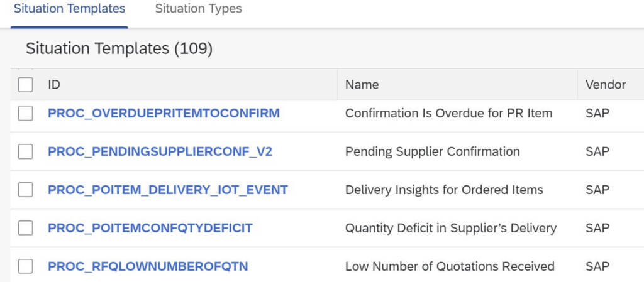
Task: Enable checkbox for PROC_POITEMCONFQTYDEFICIT row
Action: click(25, 228)
